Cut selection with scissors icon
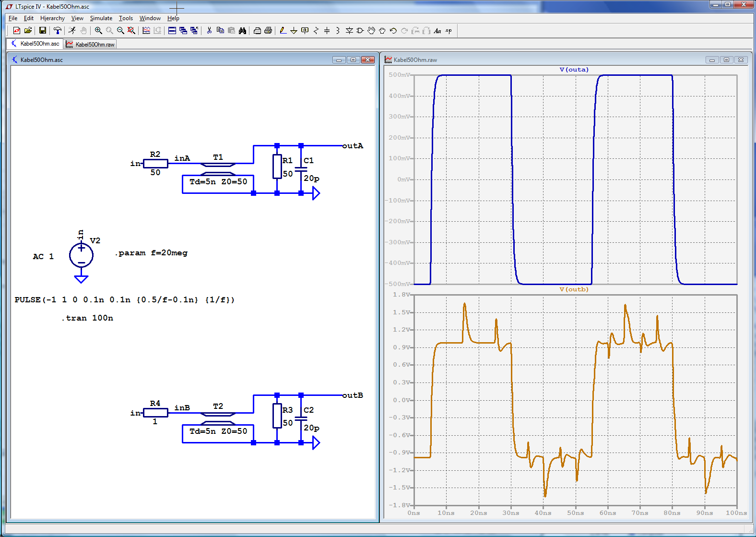The height and width of the screenshot is (537, 756). click(x=209, y=31)
